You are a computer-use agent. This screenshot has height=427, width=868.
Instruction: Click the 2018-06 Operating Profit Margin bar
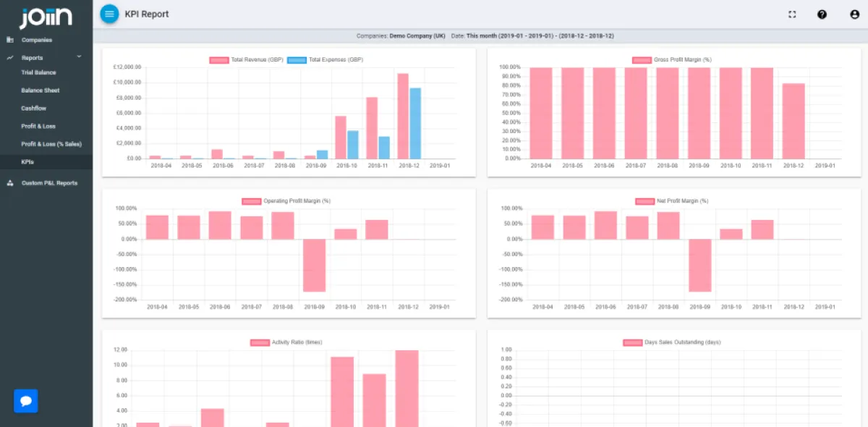click(220, 225)
